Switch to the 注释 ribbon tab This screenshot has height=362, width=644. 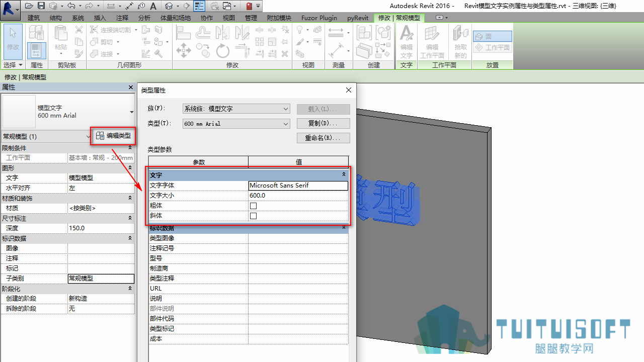122,18
